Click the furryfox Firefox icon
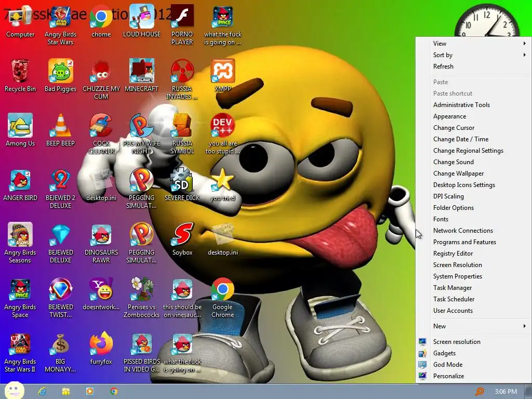Viewport: 532px width, 399px height. [101, 349]
